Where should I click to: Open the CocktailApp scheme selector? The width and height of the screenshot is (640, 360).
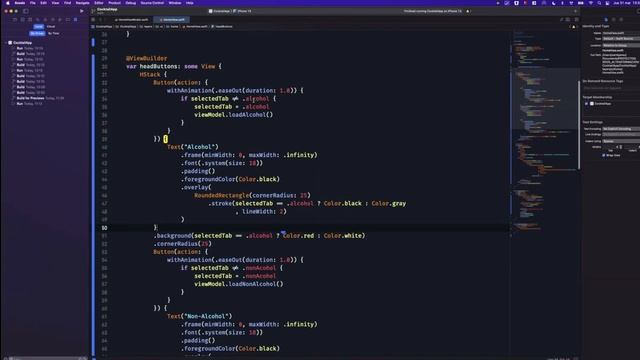pyautogui.click(x=219, y=11)
